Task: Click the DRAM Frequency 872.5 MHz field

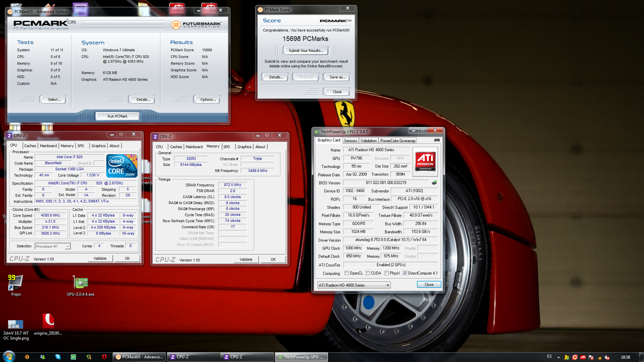Action: point(233,185)
